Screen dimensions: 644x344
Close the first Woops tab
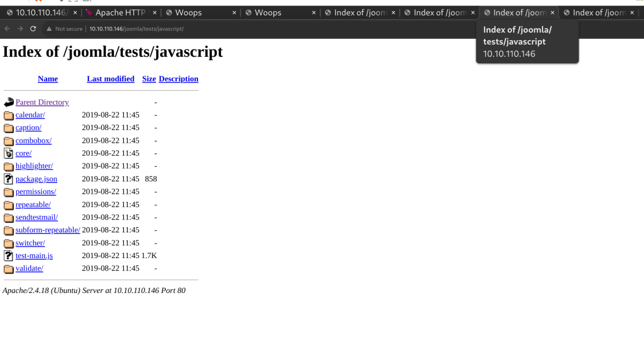pyautogui.click(x=234, y=12)
